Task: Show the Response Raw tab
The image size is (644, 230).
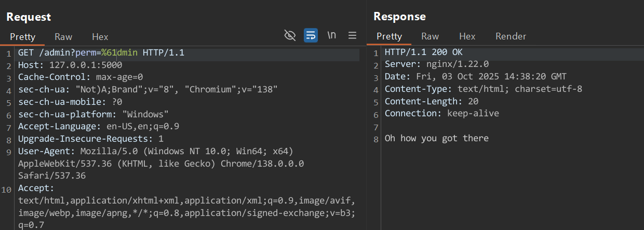Action: coord(430,36)
